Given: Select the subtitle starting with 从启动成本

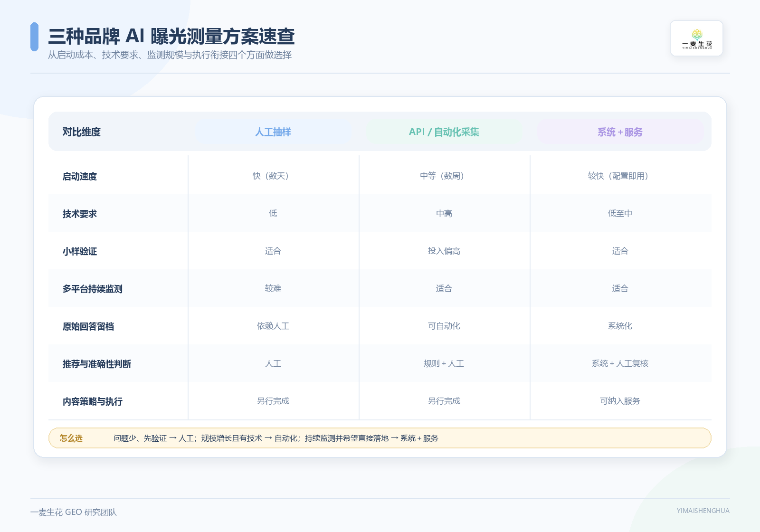Looking at the screenshot, I should point(170,55).
